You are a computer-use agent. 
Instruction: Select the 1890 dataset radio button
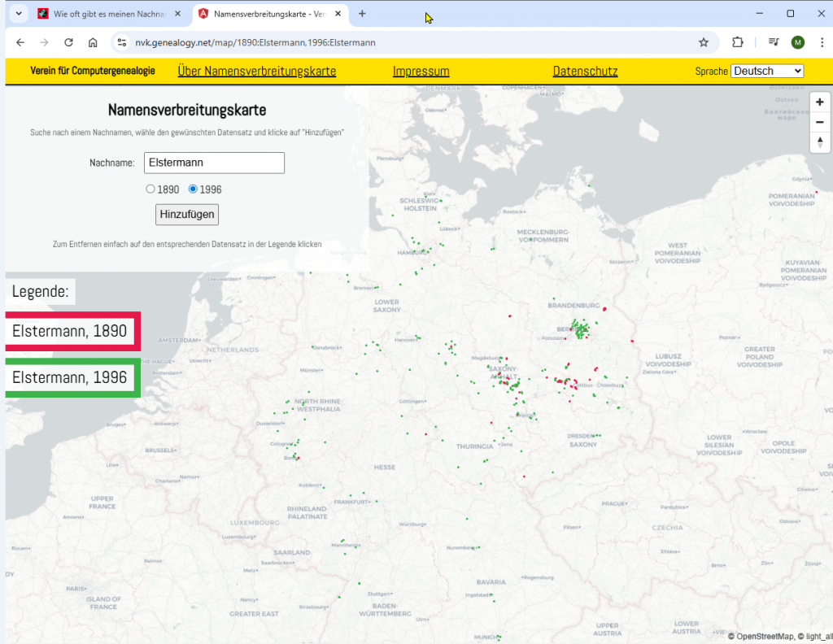150,189
